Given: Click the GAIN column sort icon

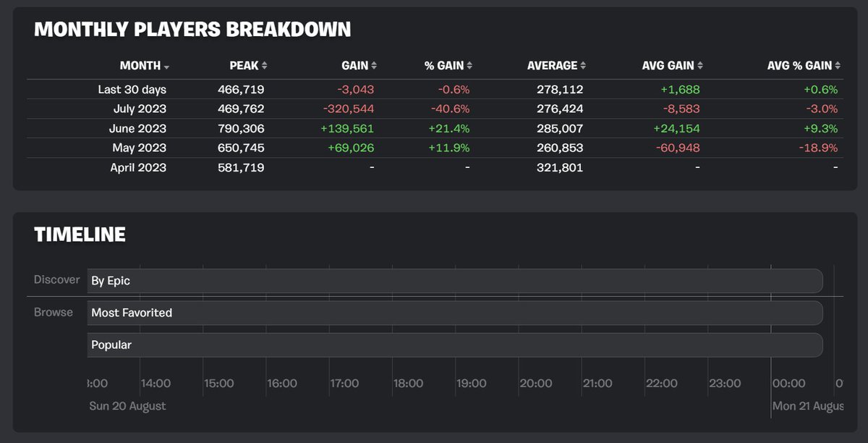Looking at the screenshot, I should tap(373, 65).
